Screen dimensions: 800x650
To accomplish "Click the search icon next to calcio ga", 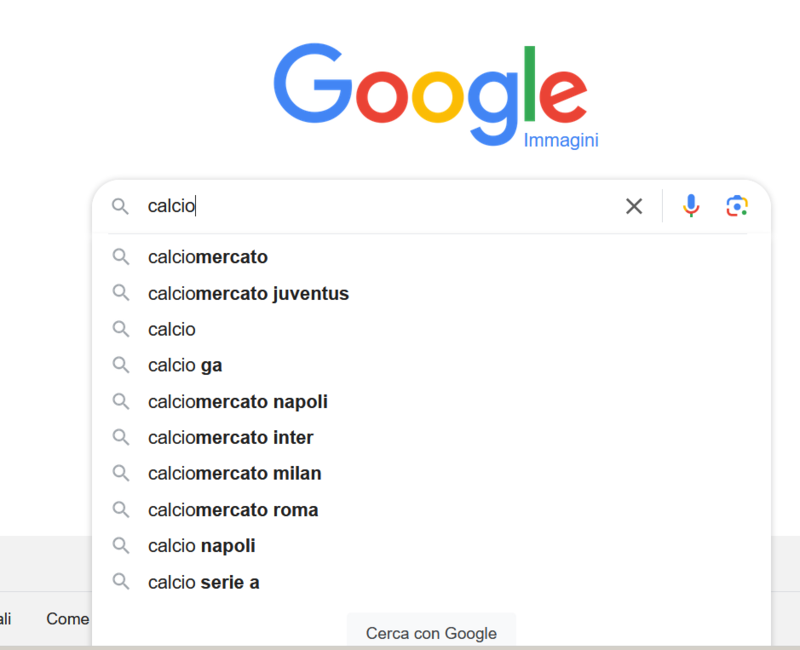I will [x=121, y=365].
